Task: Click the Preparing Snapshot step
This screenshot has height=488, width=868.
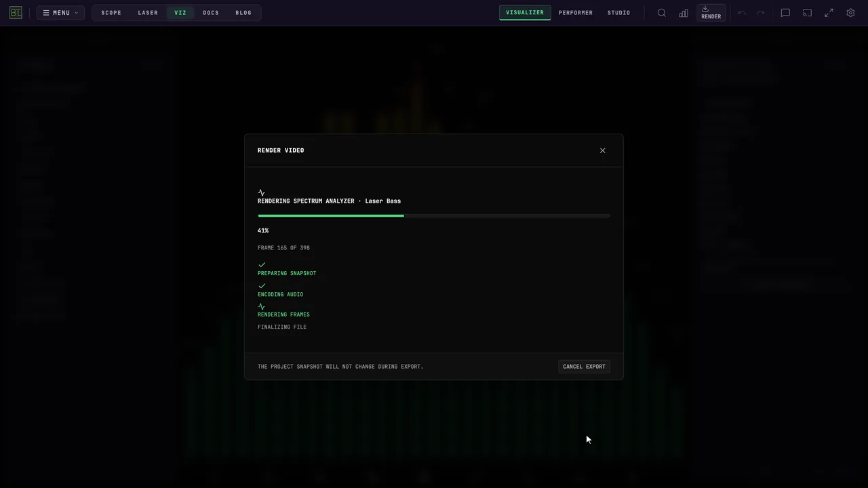Action: pos(287,273)
